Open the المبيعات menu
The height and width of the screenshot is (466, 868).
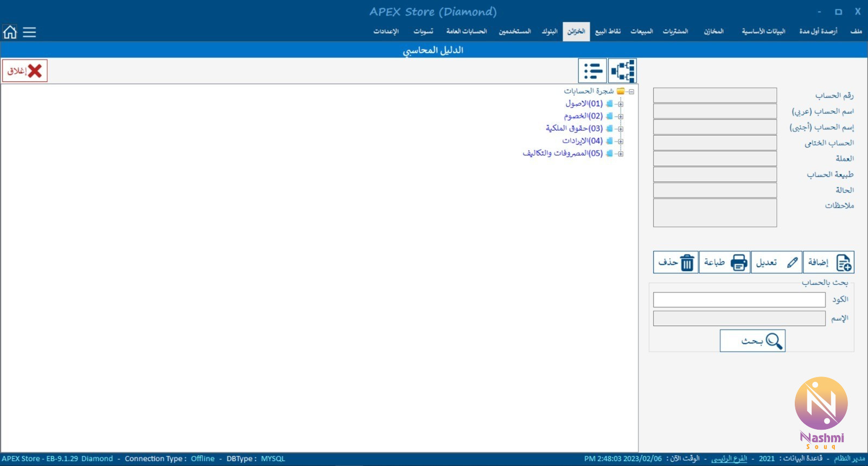tap(641, 31)
